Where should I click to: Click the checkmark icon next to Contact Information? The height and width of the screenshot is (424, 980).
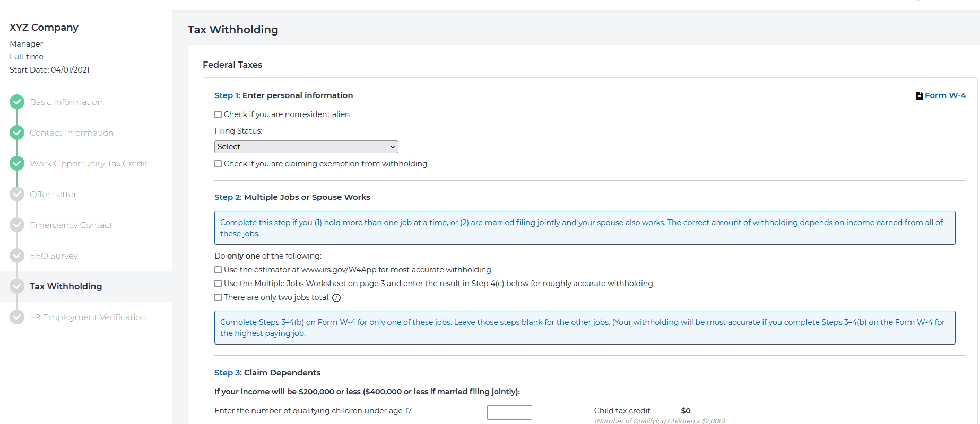17,132
